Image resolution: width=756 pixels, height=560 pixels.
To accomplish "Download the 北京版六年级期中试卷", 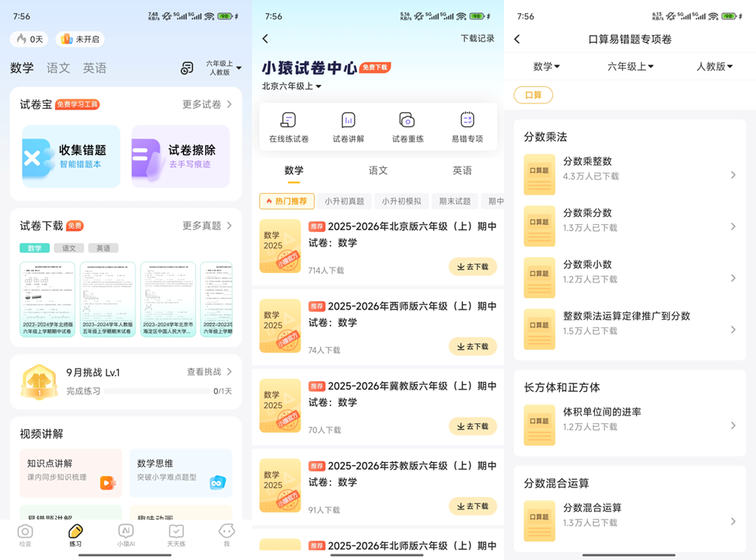I will click(472, 267).
